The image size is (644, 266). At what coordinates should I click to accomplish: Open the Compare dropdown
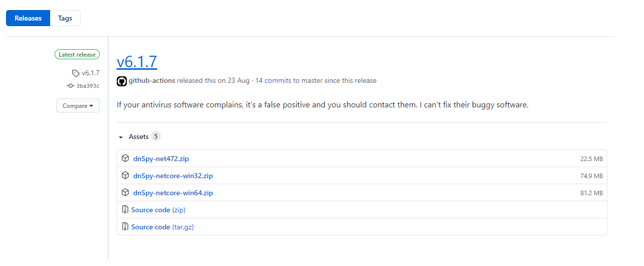click(x=78, y=106)
